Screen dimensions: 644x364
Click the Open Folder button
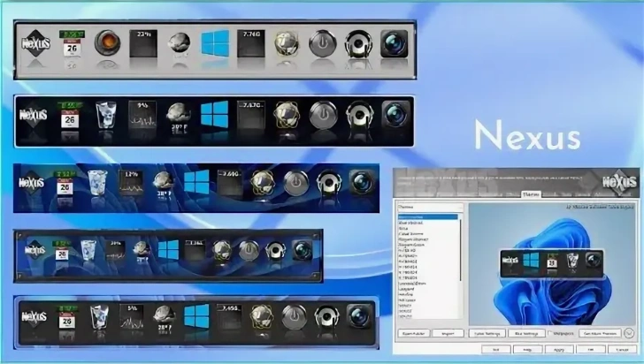point(414,333)
